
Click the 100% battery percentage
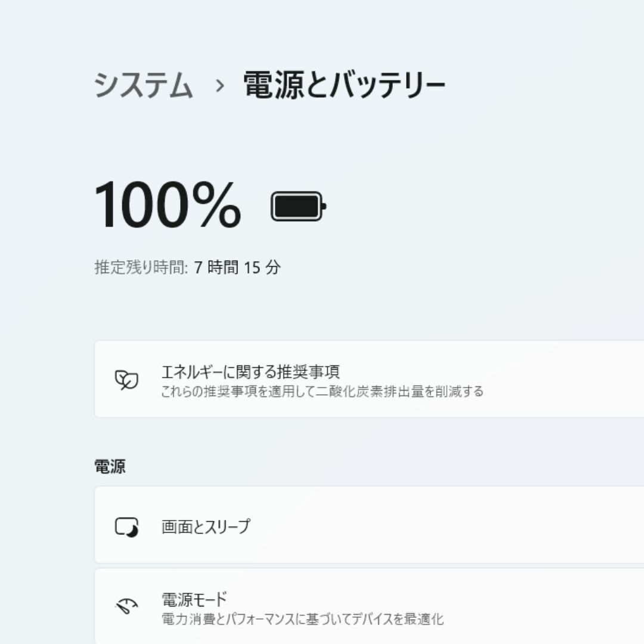[x=168, y=205]
